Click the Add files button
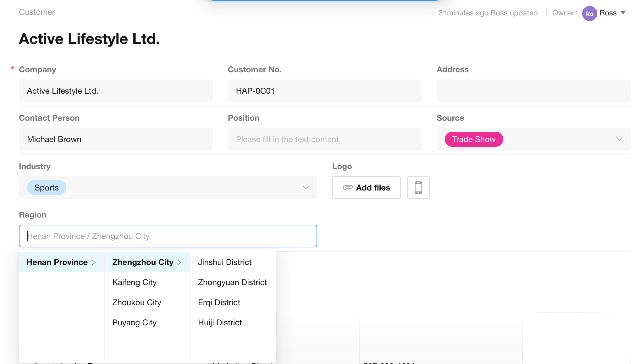Screen dimensions: 640x364 pyautogui.click(x=366, y=188)
